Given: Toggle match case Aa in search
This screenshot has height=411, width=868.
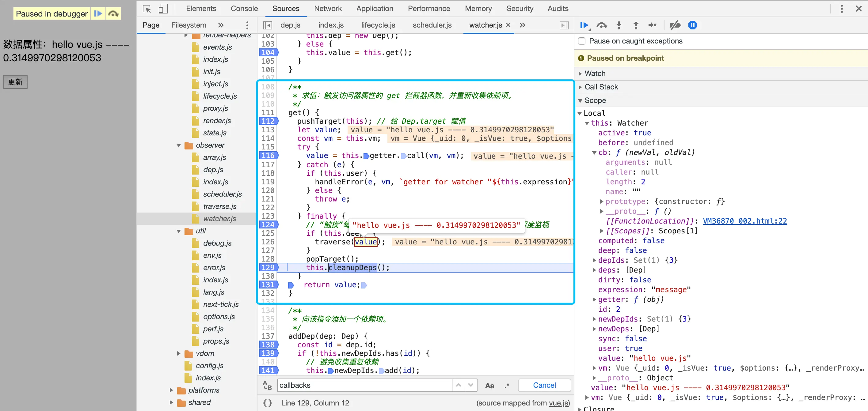Looking at the screenshot, I should point(489,386).
